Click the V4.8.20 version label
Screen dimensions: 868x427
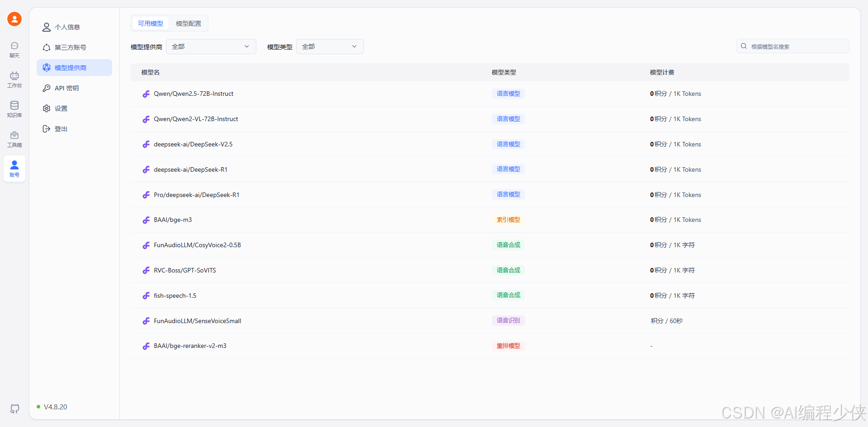pyautogui.click(x=55, y=407)
